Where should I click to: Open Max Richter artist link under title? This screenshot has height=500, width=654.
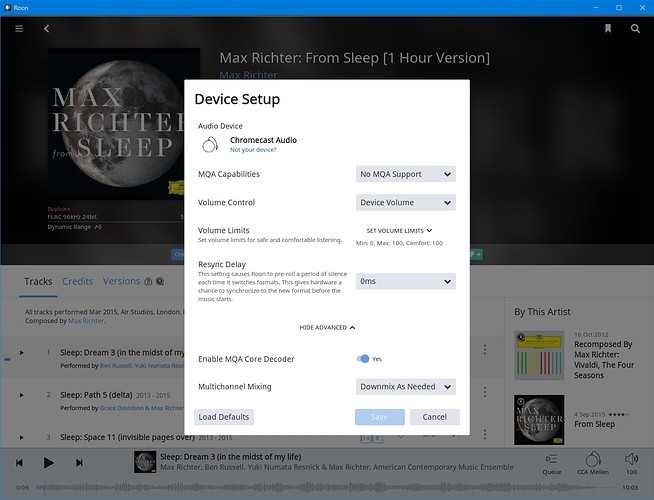248,75
